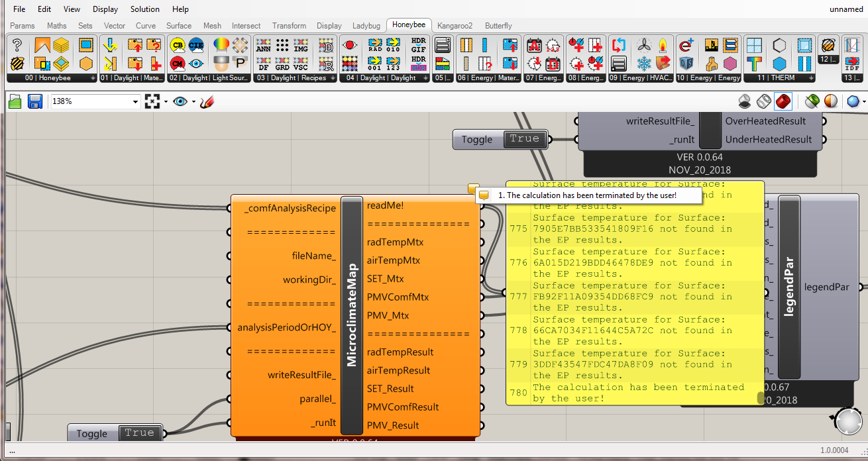Click the HDR to GIF conversion icon
Image resolution: width=868 pixels, height=461 pixels.
(419, 45)
